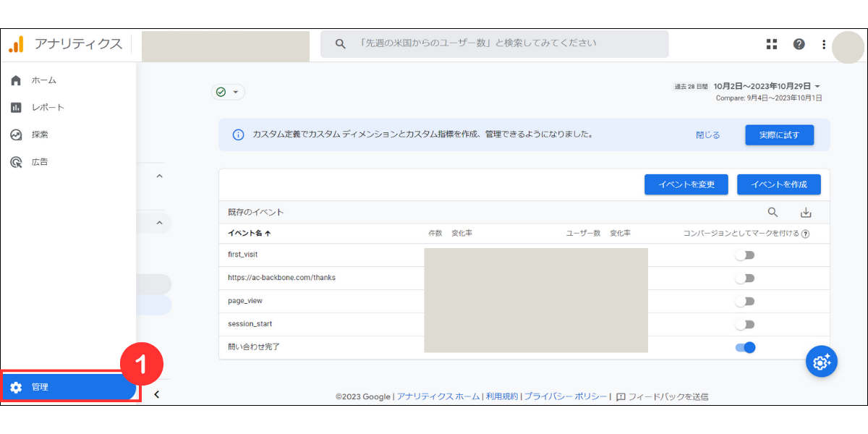This screenshot has height=434, width=868.
Task: Dismiss the banner with 閉じる
Action: (708, 135)
